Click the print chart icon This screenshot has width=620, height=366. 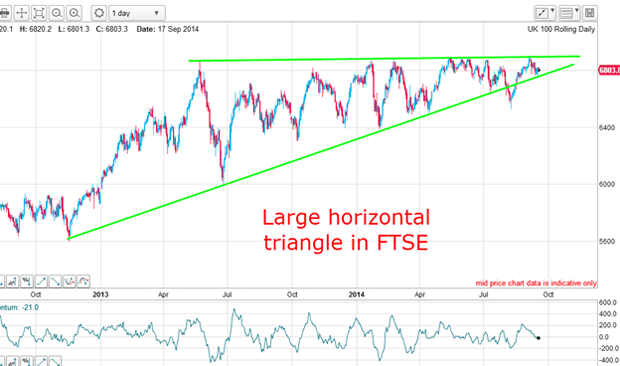pyautogui.click(x=4, y=13)
